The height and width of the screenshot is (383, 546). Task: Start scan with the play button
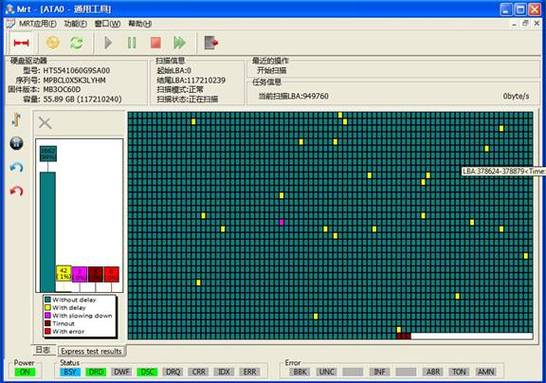[x=108, y=43]
